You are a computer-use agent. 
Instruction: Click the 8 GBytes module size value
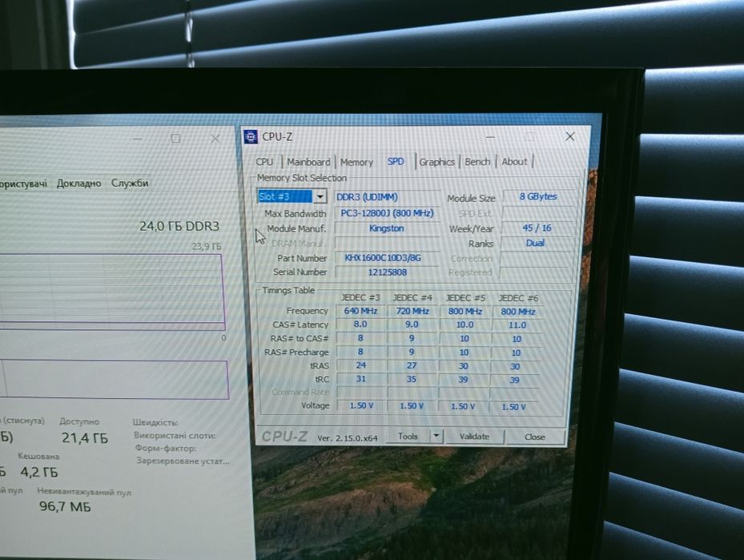[x=537, y=196]
